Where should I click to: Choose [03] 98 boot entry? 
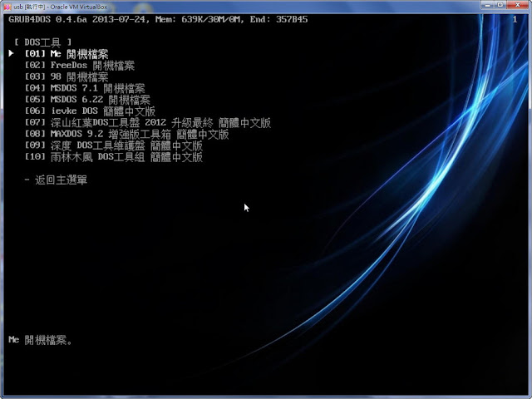(66, 77)
